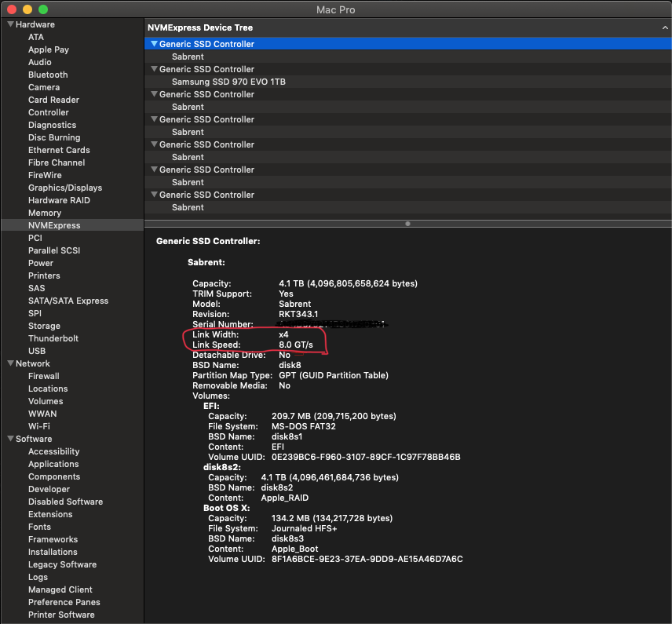672x624 pixels.
Task: Click the Link Speed value 8.0 GT/s
Action: pos(296,345)
